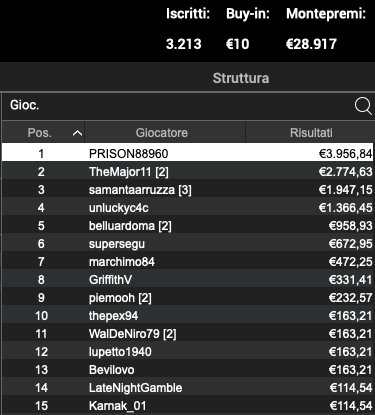Sort by the Risultati column header

(x=310, y=133)
